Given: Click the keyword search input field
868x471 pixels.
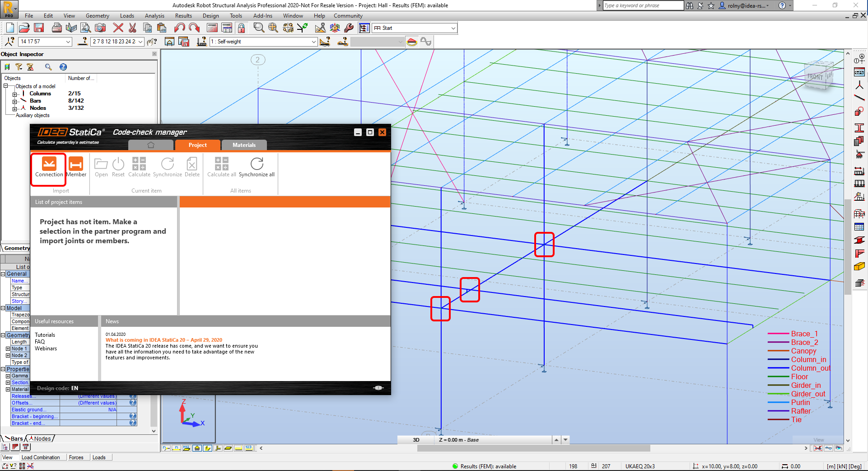Looking at the screenshot, I should (643, 5).
